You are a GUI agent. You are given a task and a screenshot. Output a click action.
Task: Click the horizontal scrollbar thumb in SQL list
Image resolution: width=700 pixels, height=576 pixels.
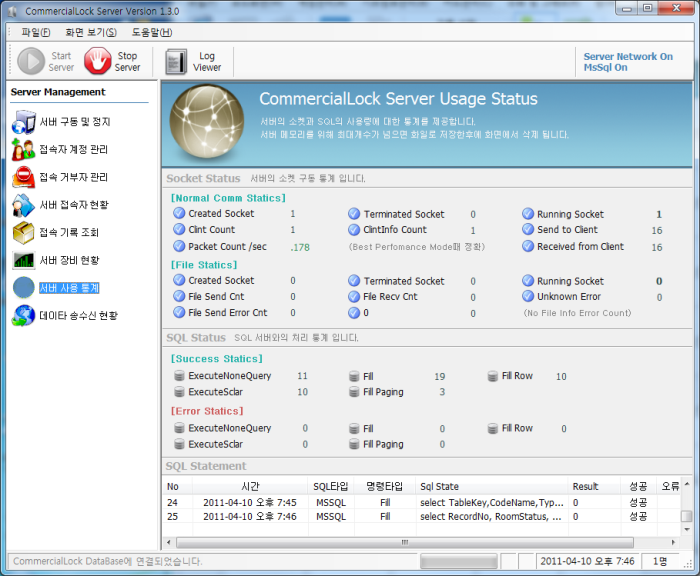[405, 543]
